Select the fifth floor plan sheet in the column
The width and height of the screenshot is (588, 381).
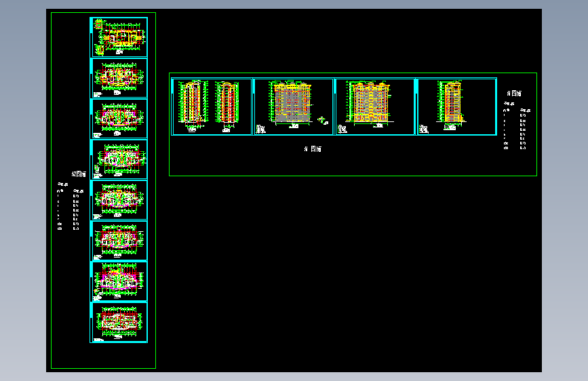tap(119, 200)
